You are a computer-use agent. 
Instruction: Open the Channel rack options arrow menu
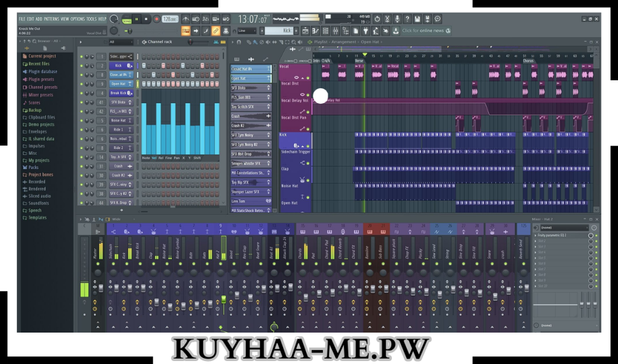[x=81, y=42]
